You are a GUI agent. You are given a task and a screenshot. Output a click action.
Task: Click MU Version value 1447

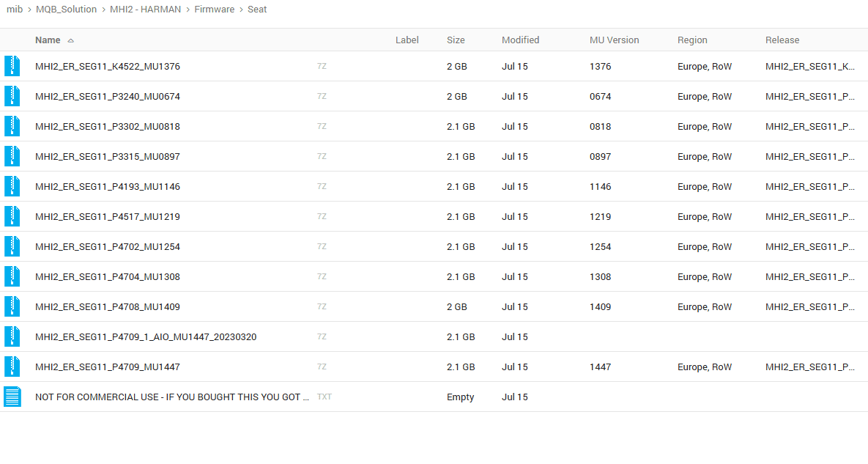click(x=600, y=367)
